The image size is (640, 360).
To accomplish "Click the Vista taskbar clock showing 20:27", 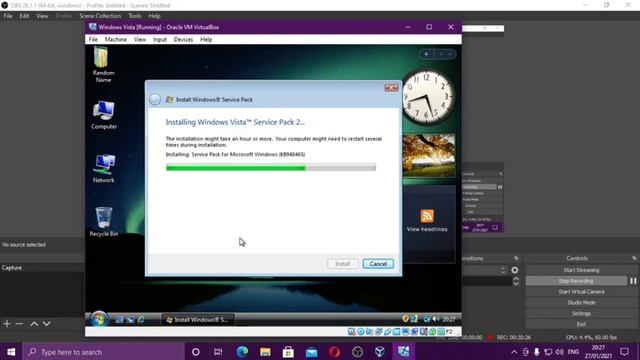I will (449, 319).
